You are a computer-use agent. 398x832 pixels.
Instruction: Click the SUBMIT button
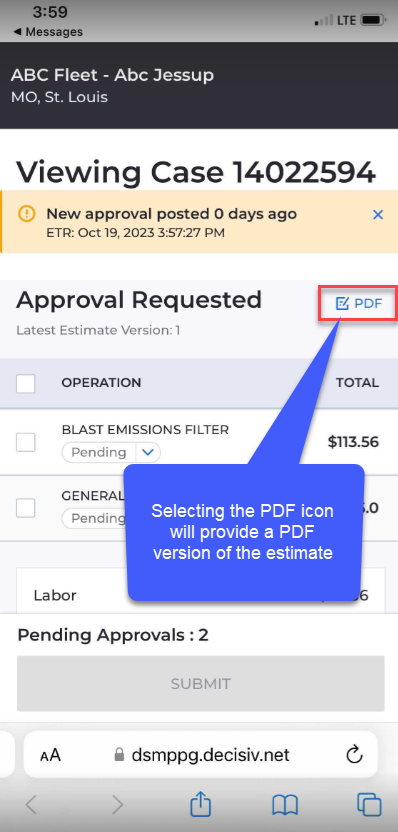pyautogui.click(x=201, y=683)
